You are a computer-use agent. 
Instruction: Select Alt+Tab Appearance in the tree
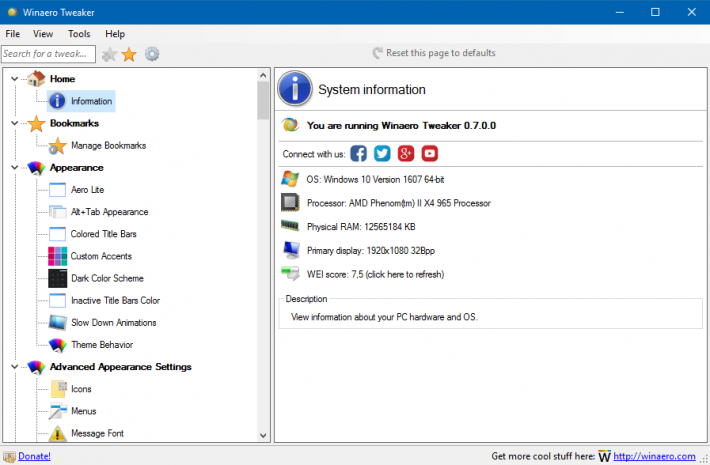click(x=110, y=212)
